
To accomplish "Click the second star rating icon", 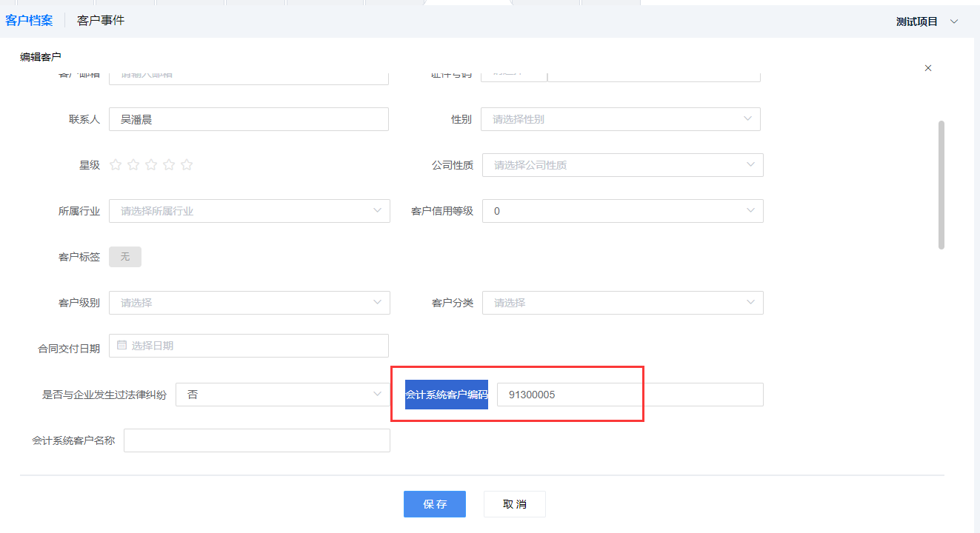I will pos(133,165).
